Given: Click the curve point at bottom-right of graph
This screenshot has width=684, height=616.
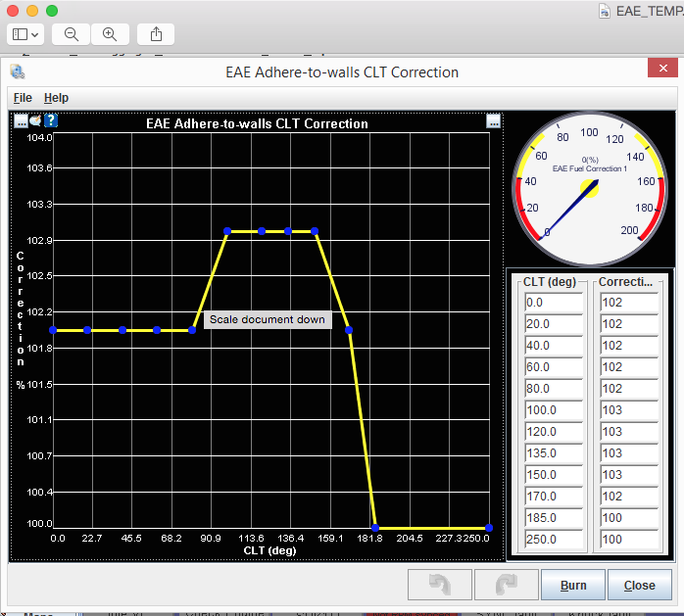Looking at the screenshot, I should tap(488, 528).
